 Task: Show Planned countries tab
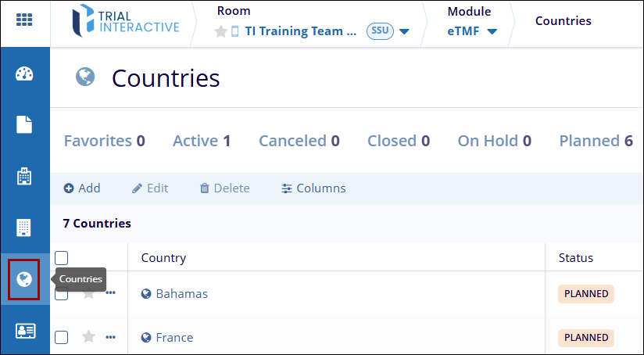tap(596, 141)
